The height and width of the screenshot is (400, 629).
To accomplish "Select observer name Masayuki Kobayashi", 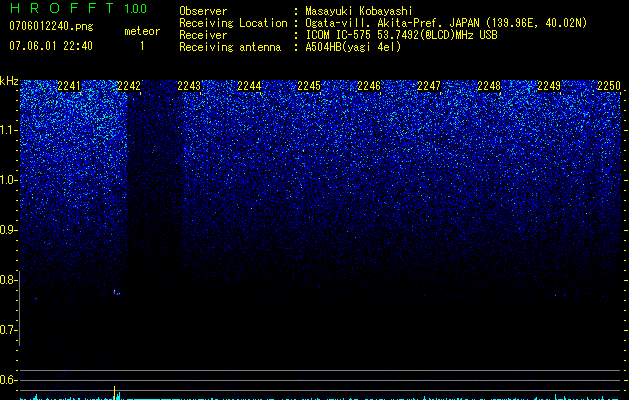I will point(359,11).
